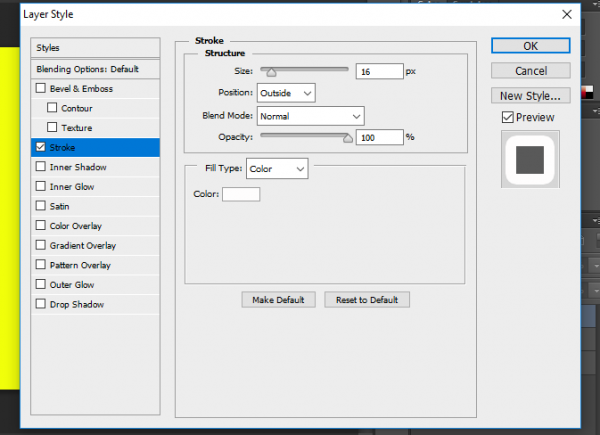
Task: Open the Blend Mode dropdown
Action: (311, 116)
